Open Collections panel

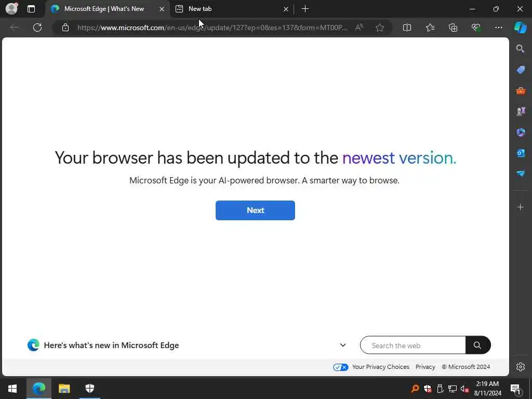coord(453,28)
